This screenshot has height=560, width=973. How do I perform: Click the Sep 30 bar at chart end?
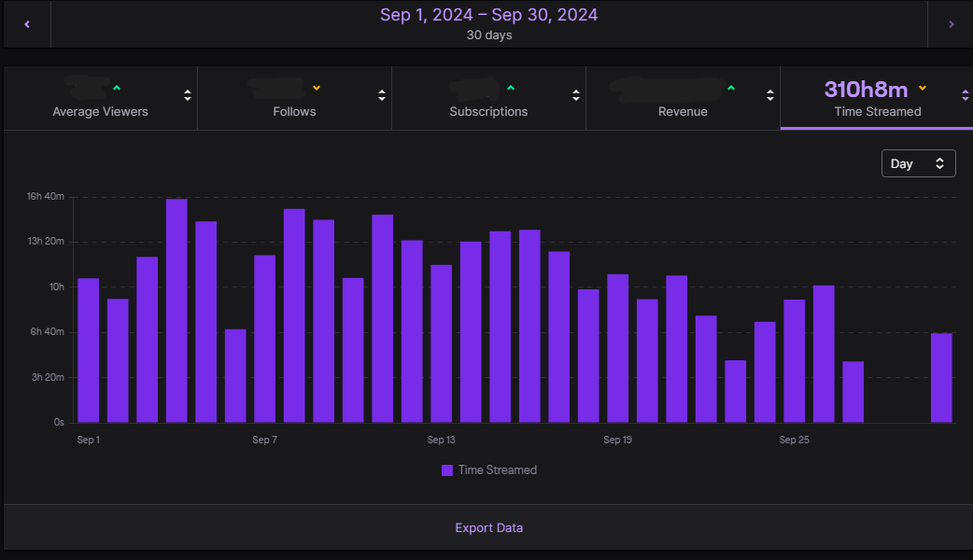(941, 378)
